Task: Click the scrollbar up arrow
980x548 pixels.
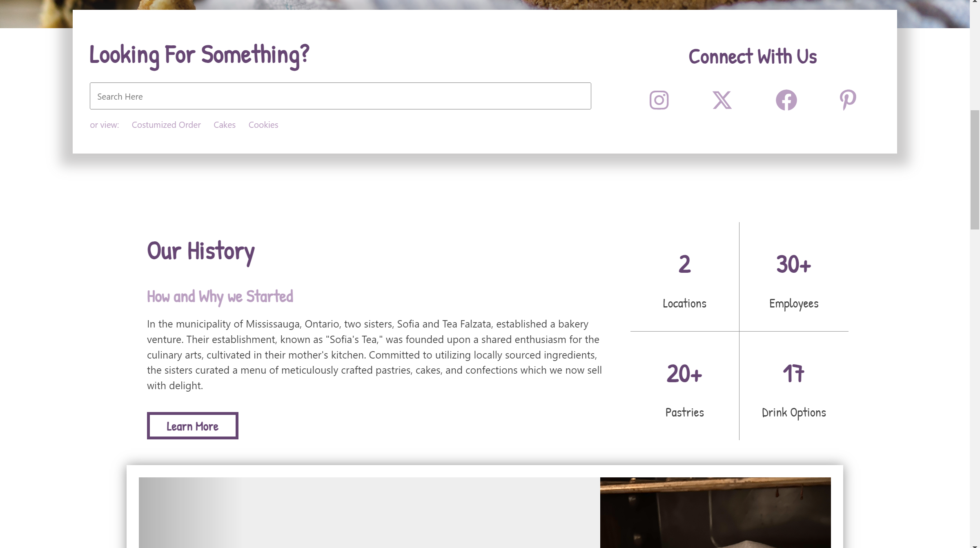Action: tap(975, 2)
